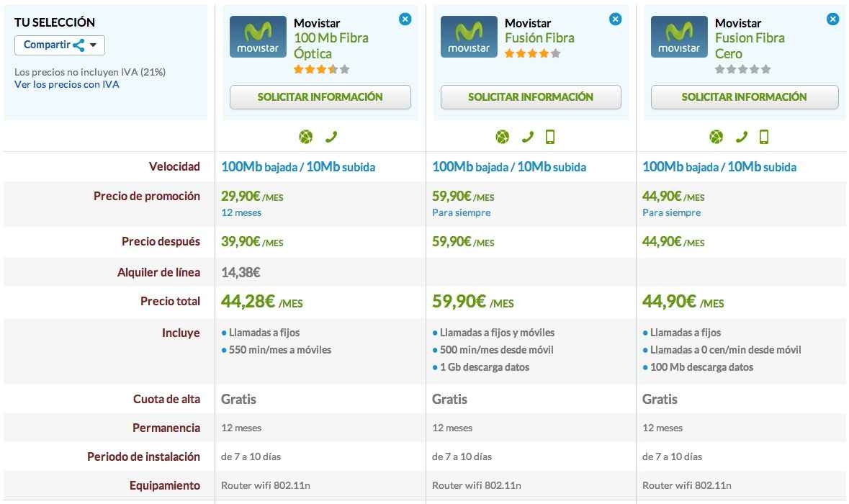Click the mobile icon under Fusión Fibra
This screenshot has height=504, width=849.
[x=550, y=138]
